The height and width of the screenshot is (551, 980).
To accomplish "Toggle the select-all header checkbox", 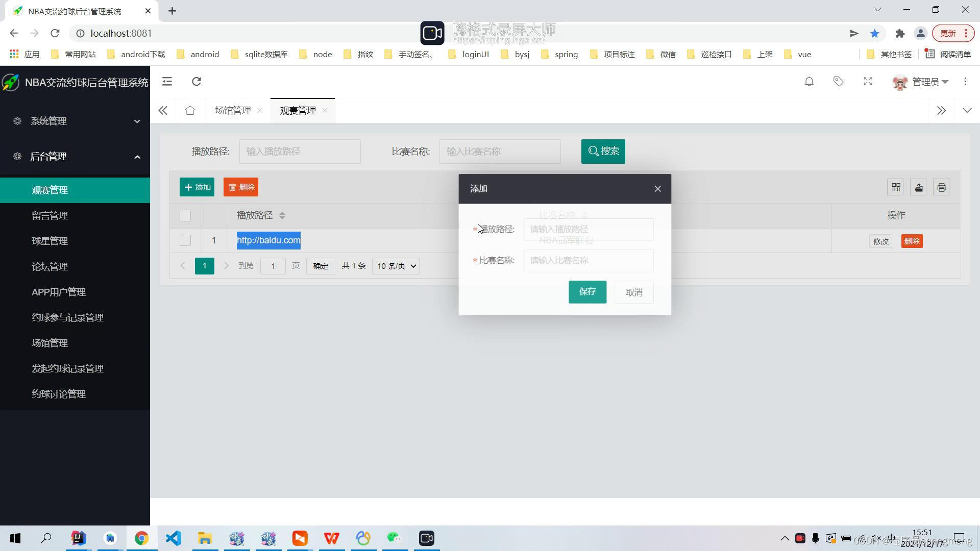I will click(185, 216).
